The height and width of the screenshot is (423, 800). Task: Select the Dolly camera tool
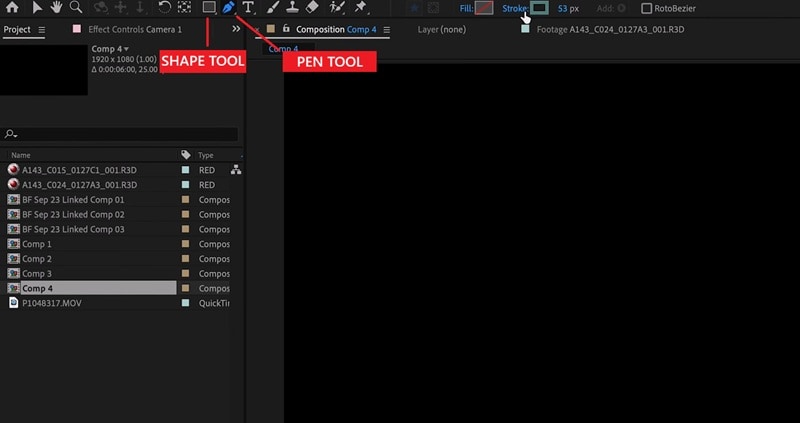click(x=140, y=7)
